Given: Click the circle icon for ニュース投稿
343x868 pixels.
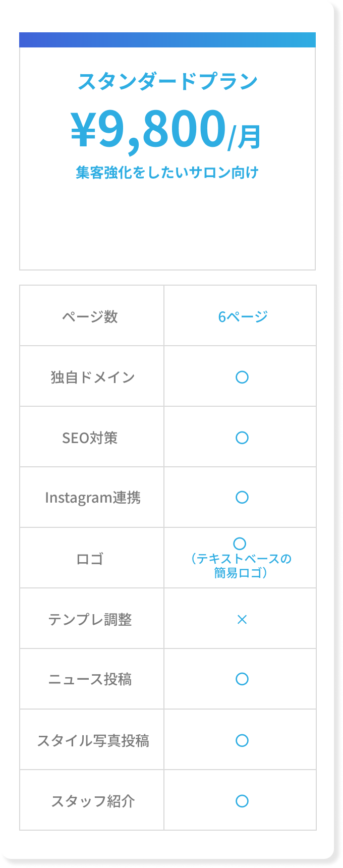Looking at the screenshot, I should point(242,679).
